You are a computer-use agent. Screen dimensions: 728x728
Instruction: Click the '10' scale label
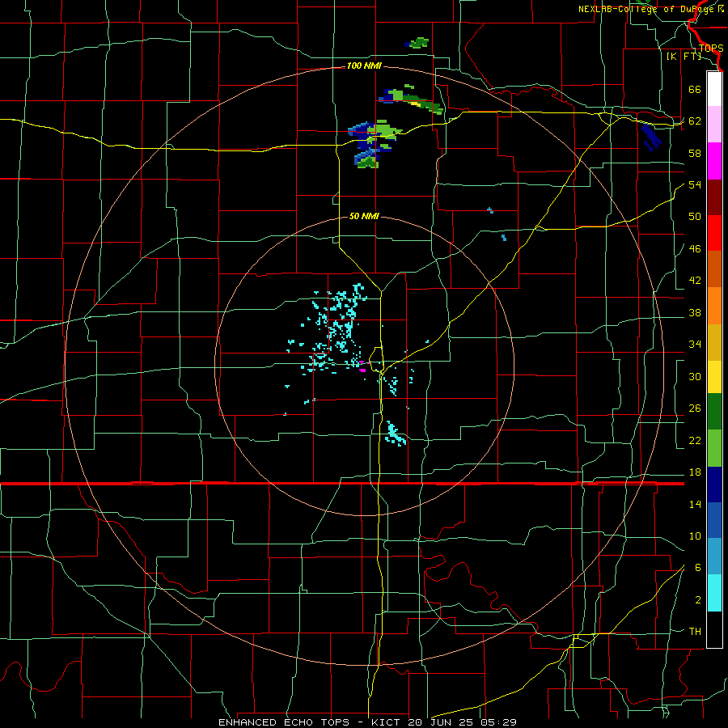click(695, 536)
